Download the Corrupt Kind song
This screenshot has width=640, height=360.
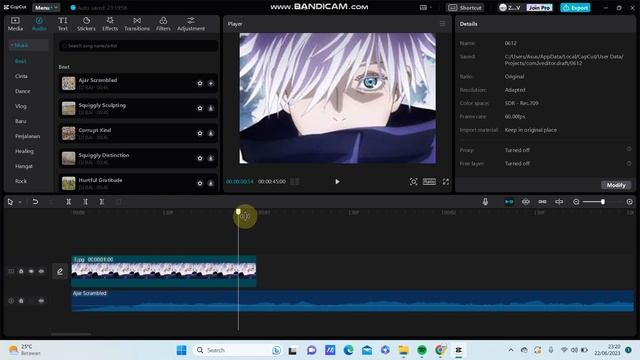pyautogui.click(x=211, y=133)
